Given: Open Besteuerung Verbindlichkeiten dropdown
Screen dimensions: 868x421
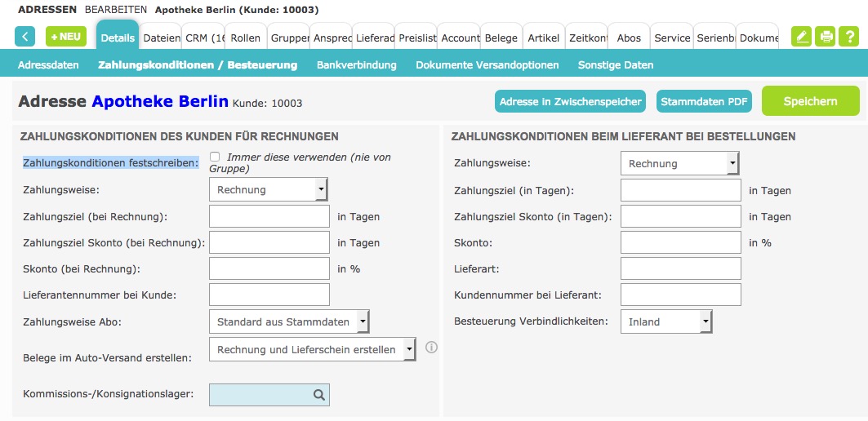Looking at the screenshot, I should pos(666,321).
